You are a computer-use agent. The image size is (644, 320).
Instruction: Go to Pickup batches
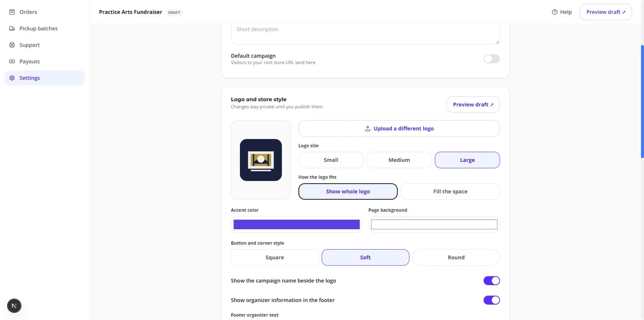(x=45, y=29)
